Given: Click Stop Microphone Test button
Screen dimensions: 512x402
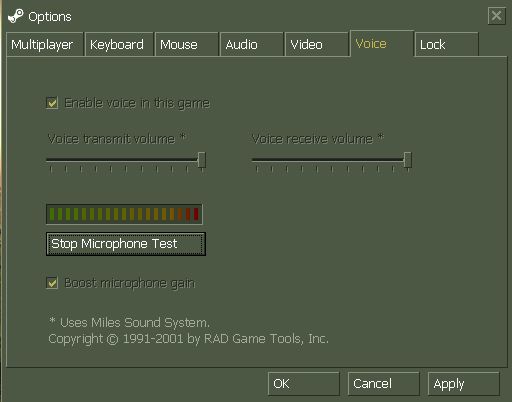Looking at the screenshot, I should [126, 244].
